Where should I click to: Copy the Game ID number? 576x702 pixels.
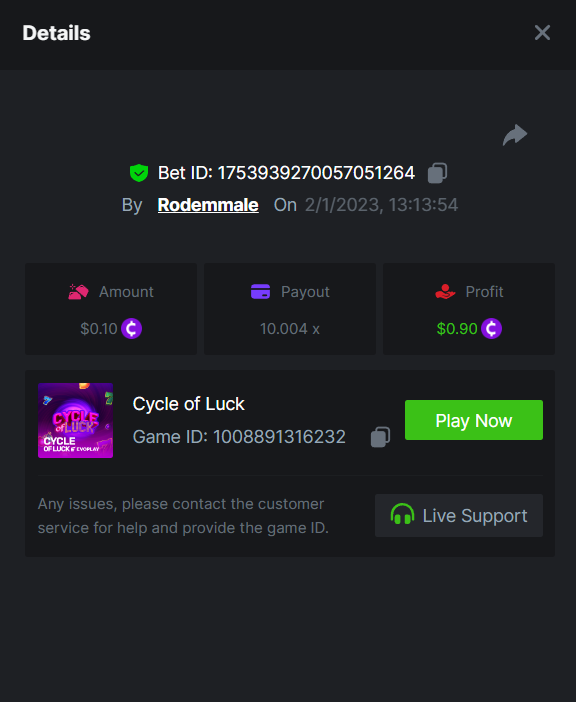click(380, 437)
